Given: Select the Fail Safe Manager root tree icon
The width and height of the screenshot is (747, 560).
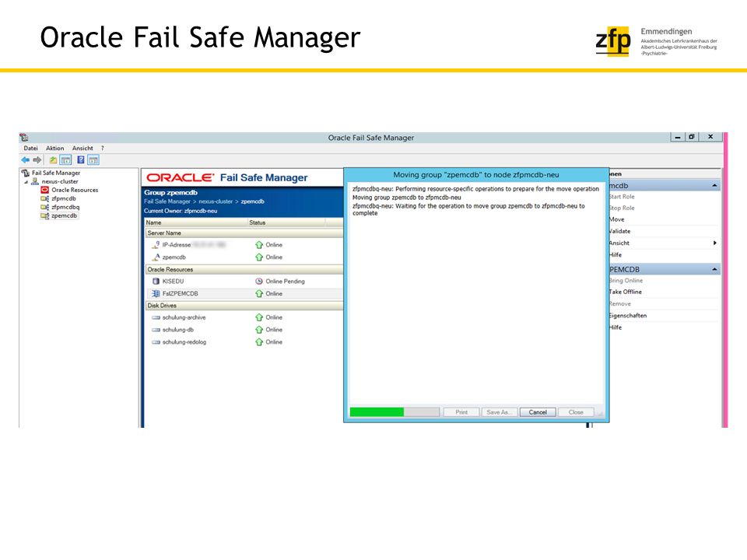Looking at the screenshot, I should point(26,173).
